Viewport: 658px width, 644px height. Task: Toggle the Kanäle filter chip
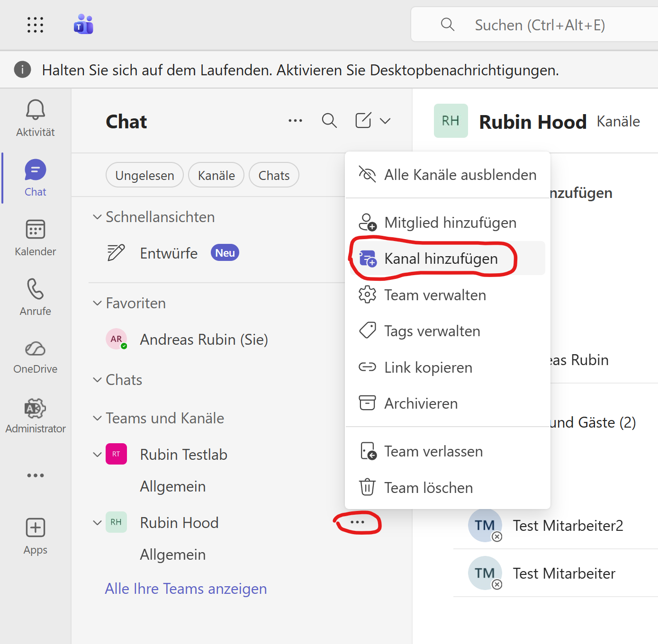[216, 175]
